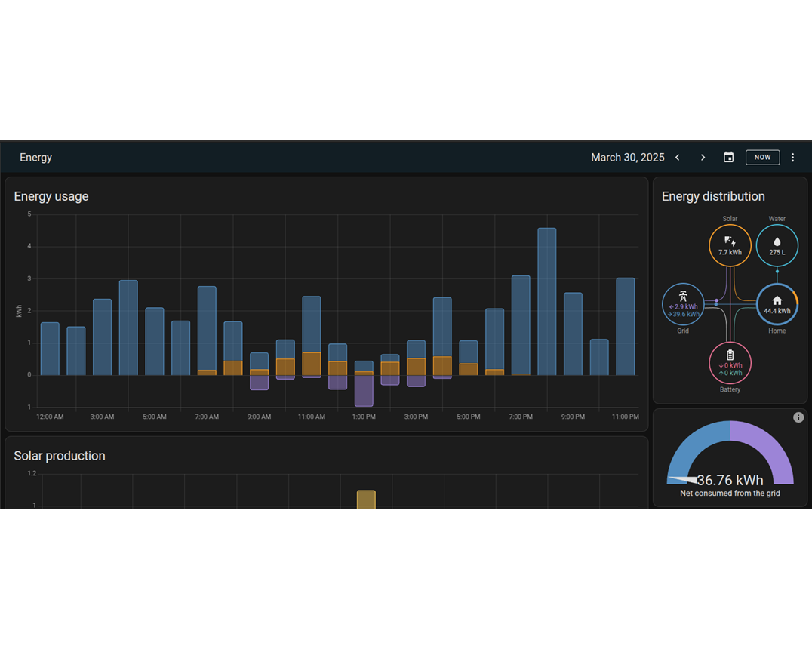This screenshot has width=812, height=649.
Task: Click the tallest bar at 8:00 PM
Action: tap(547, 302)
